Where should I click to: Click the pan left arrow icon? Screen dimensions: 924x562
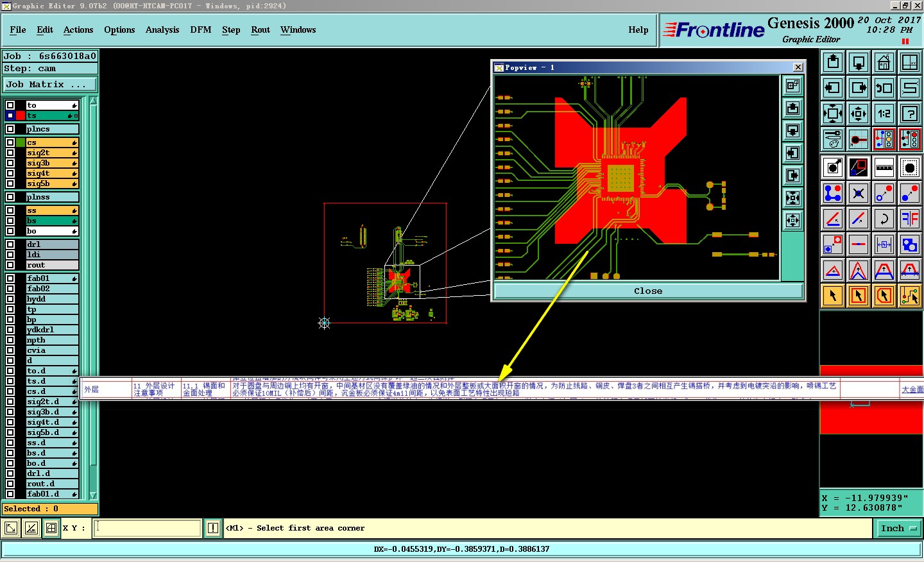833,88
